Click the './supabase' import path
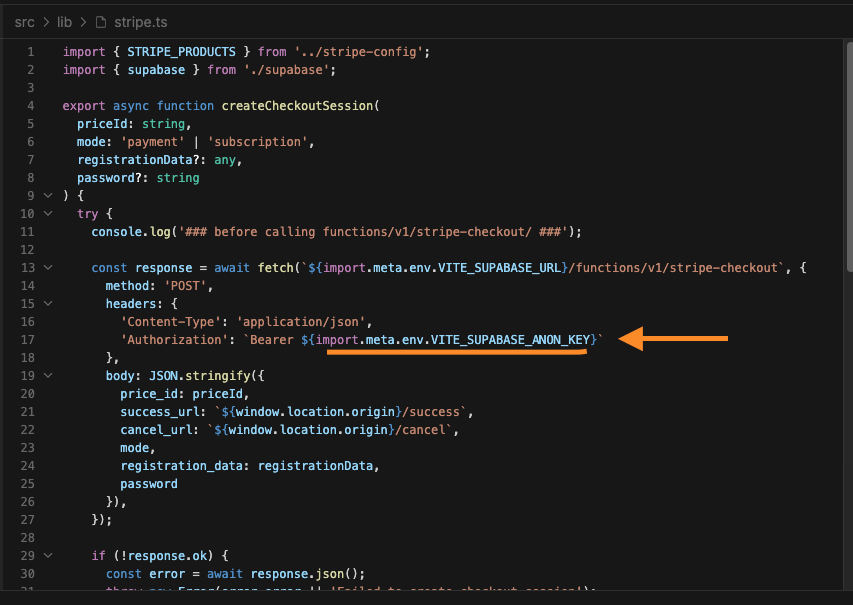The image size is (853, 605). [x=287, y=70]
